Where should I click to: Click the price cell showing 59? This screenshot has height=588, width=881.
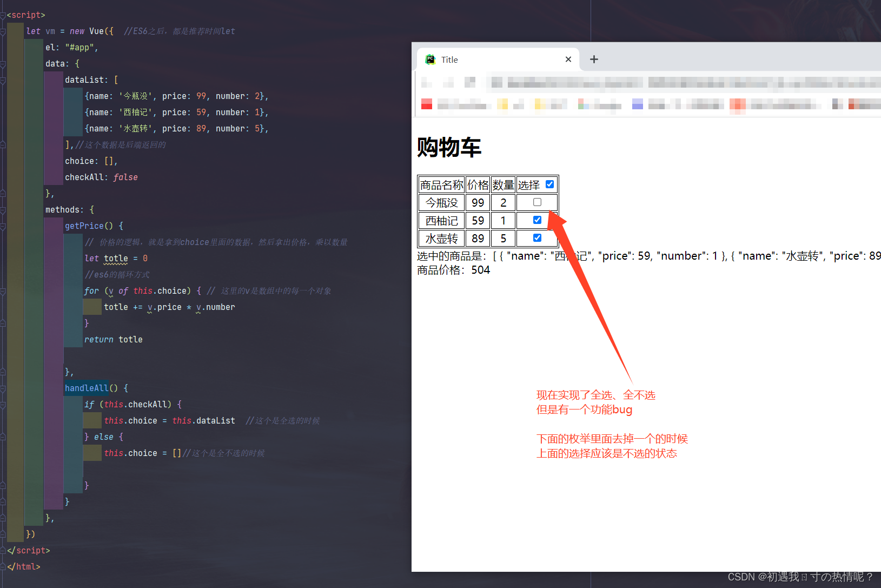click(x=478, y=221)
